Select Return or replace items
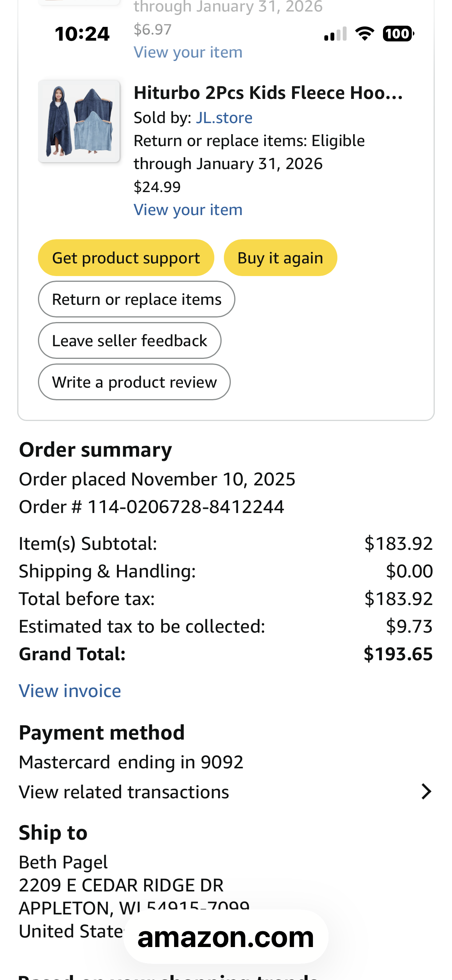The width and height of the screenshot is (452, 980). point(136,299)
